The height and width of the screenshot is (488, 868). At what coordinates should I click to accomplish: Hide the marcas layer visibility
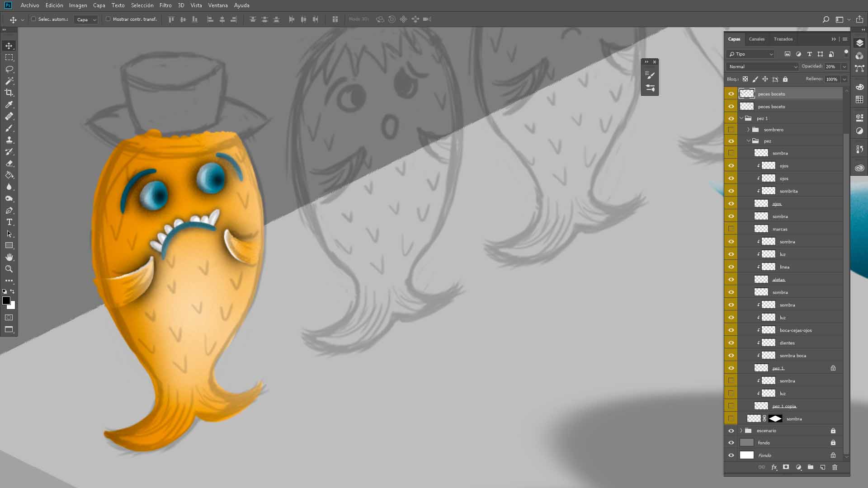(x=731, y=229)
